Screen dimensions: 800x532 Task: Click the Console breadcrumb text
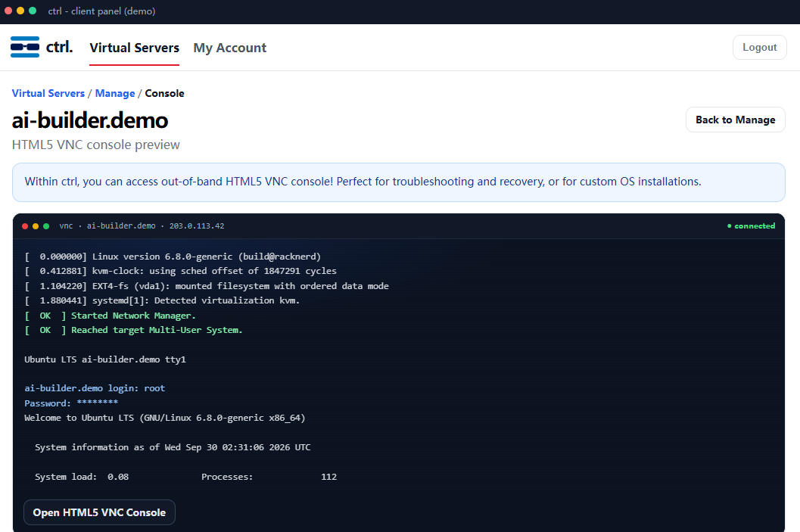(164, 93)
